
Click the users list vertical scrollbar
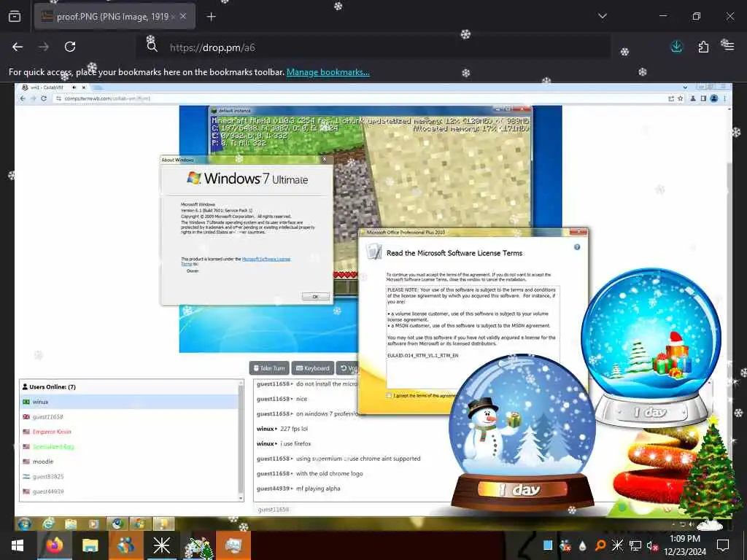pyautogui.click(x=241, y=440)
